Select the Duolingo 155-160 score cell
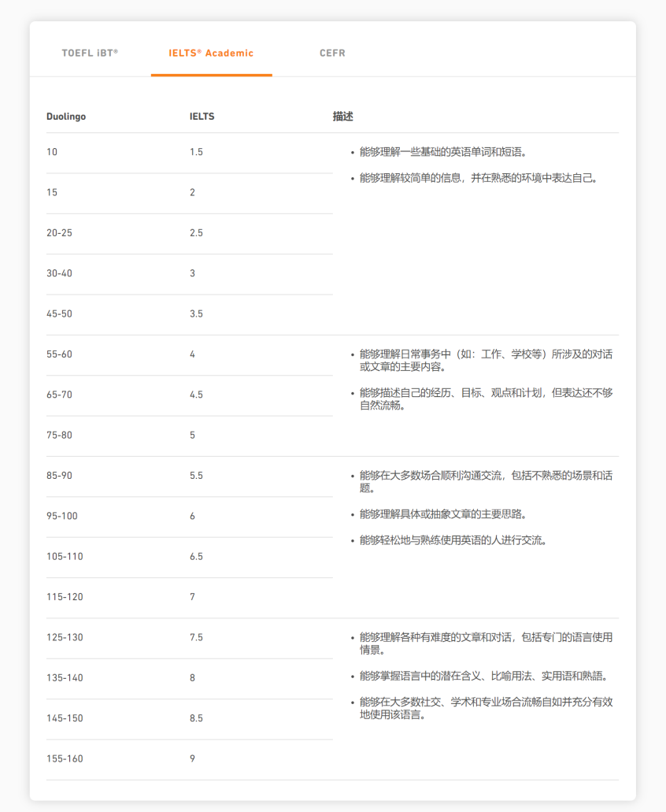This screenshot has height=812, width=666. pyautogui.click(x=65, y=759)
